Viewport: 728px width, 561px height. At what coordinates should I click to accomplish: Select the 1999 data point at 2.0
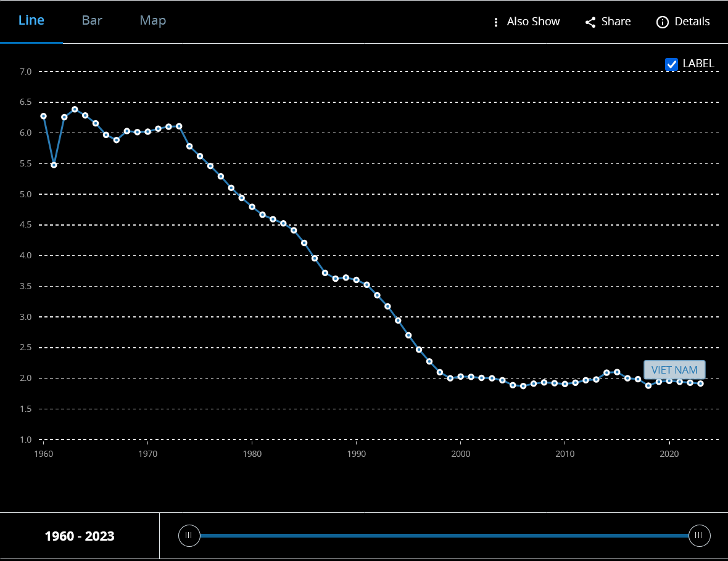450,378
